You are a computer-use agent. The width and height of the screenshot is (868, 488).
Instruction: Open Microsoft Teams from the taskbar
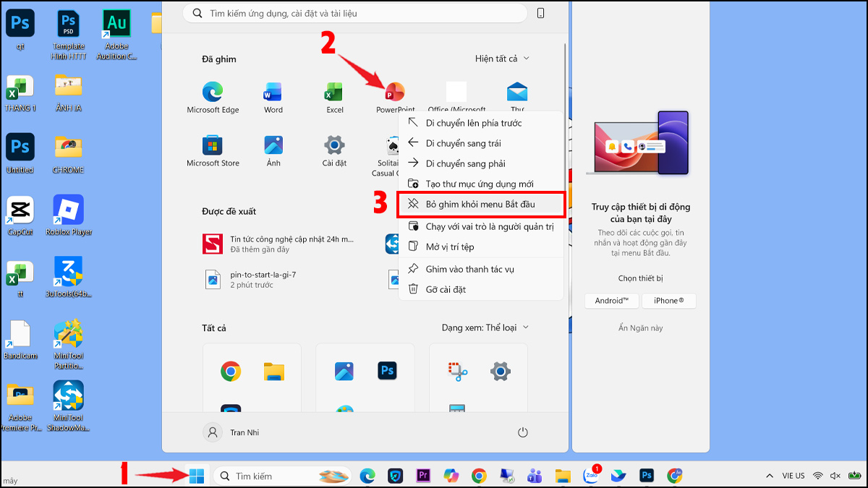pyautogui.click(x=535, y=476)
